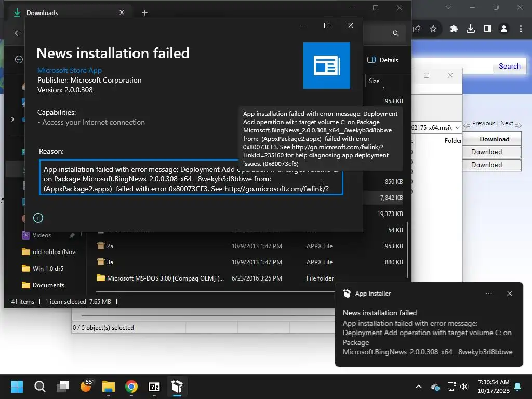Close the inner dialog with X near Search

pyautogui.click(x=450, y=75)
